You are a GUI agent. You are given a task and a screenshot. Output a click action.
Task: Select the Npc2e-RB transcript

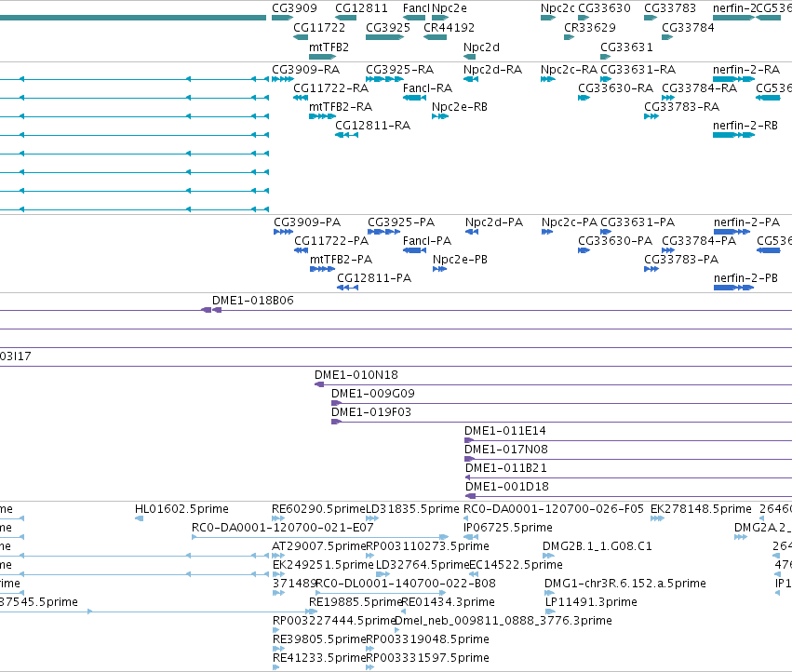coord(440,116)
